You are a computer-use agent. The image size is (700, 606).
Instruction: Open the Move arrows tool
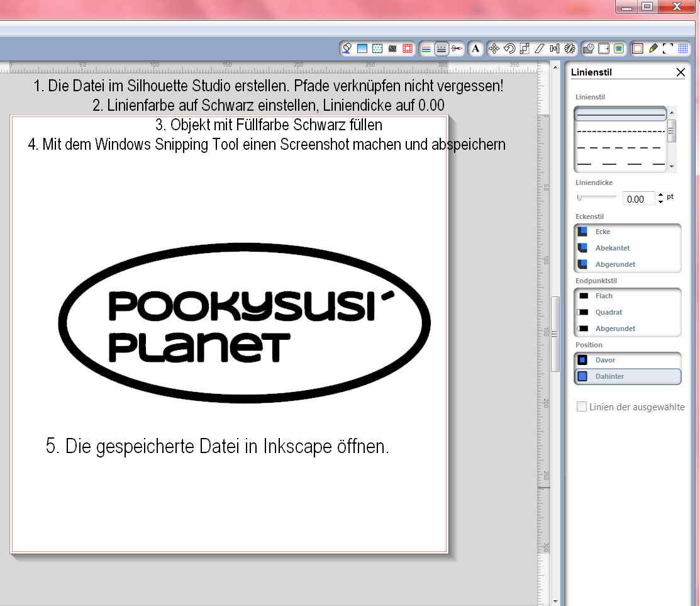click(x=494, y=48)
